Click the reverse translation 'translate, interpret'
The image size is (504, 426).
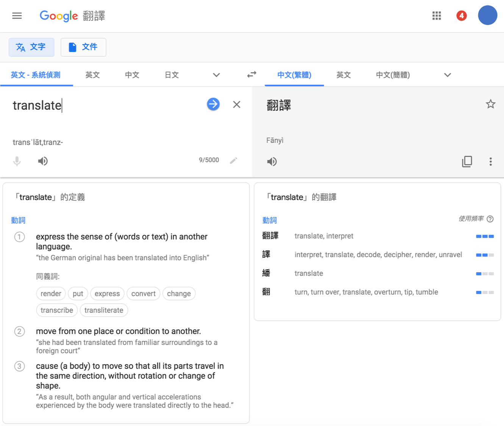[x=324, y=236]
